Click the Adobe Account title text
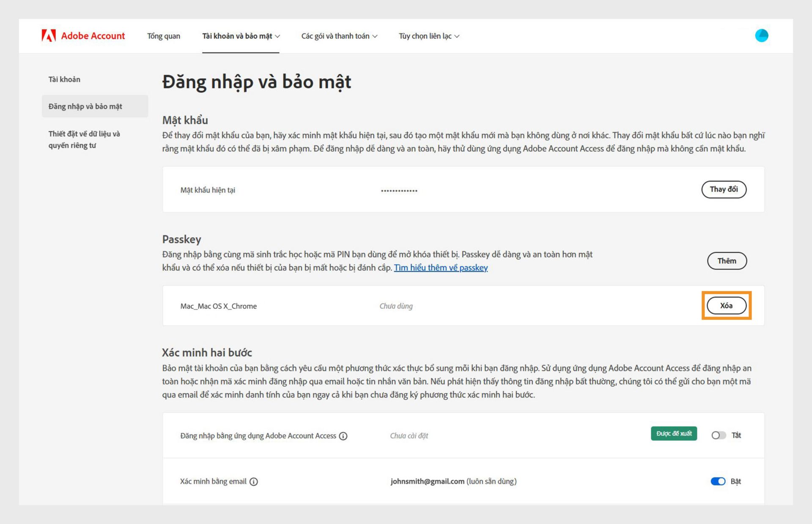 (x=93, y=36)
